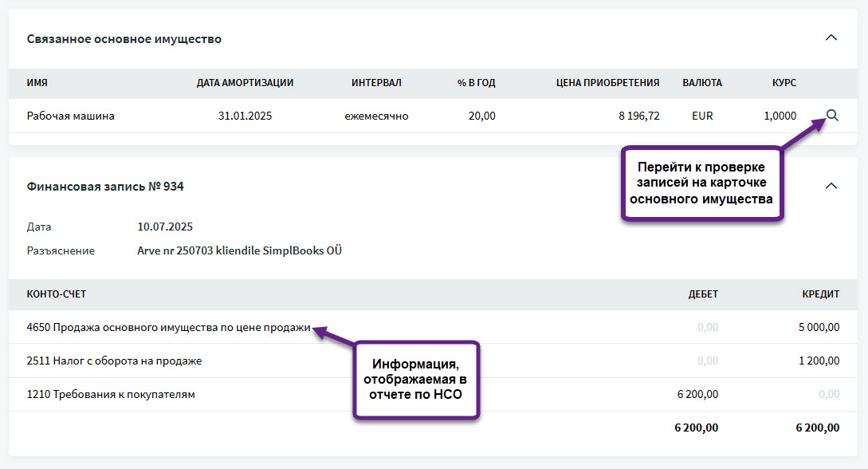This screenshot has width=868, height=469.
Task: Select account row 4650 Продажа основного имущества
Action: point(168,328)
